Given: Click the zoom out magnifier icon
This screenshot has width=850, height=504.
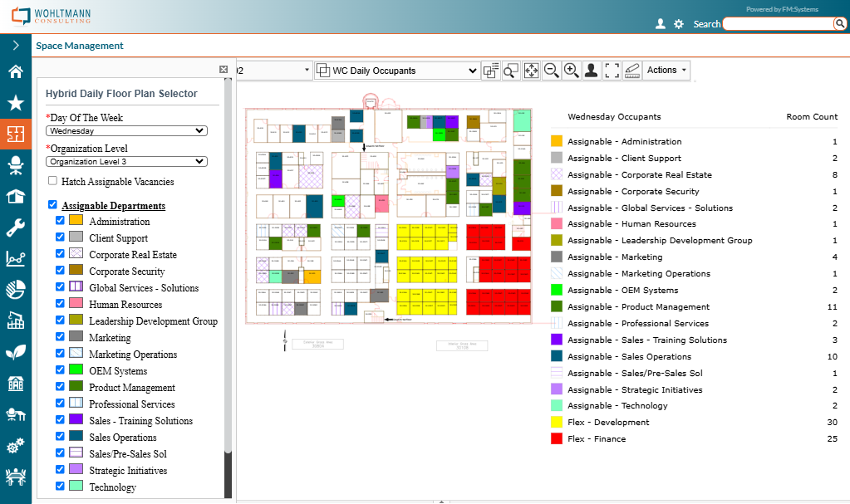Looking at the screenshot, I should pyautogui.click(x=551, y=71).
